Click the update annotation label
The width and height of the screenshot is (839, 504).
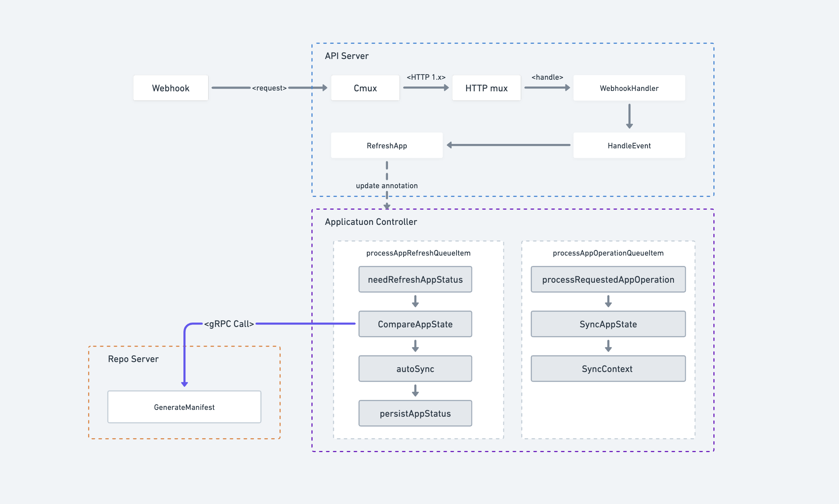coord(387,185)
